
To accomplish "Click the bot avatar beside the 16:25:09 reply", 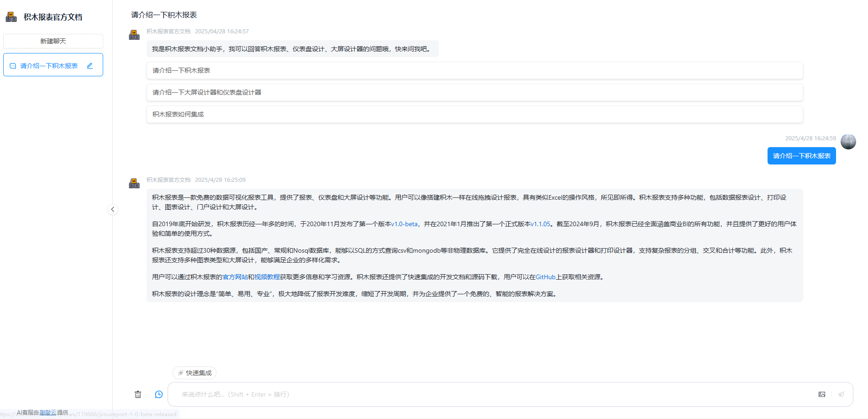I will pyautogui.click(x=134, y=183).
